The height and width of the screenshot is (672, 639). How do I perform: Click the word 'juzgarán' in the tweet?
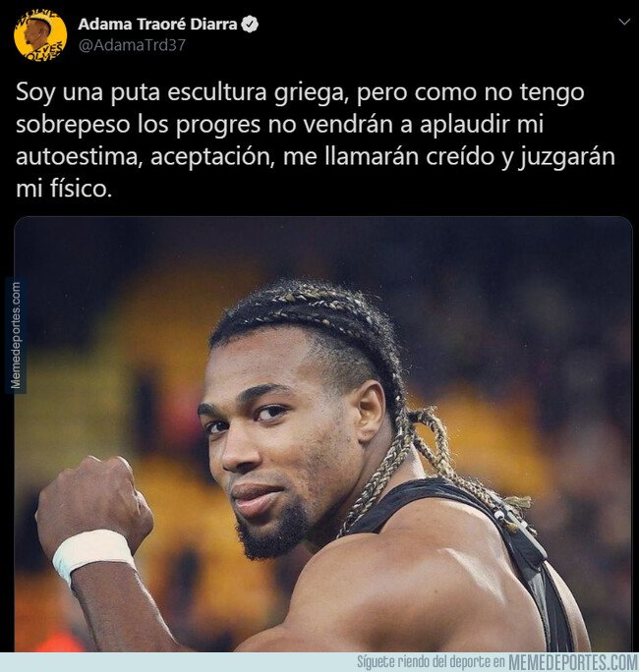pos(566,156)
